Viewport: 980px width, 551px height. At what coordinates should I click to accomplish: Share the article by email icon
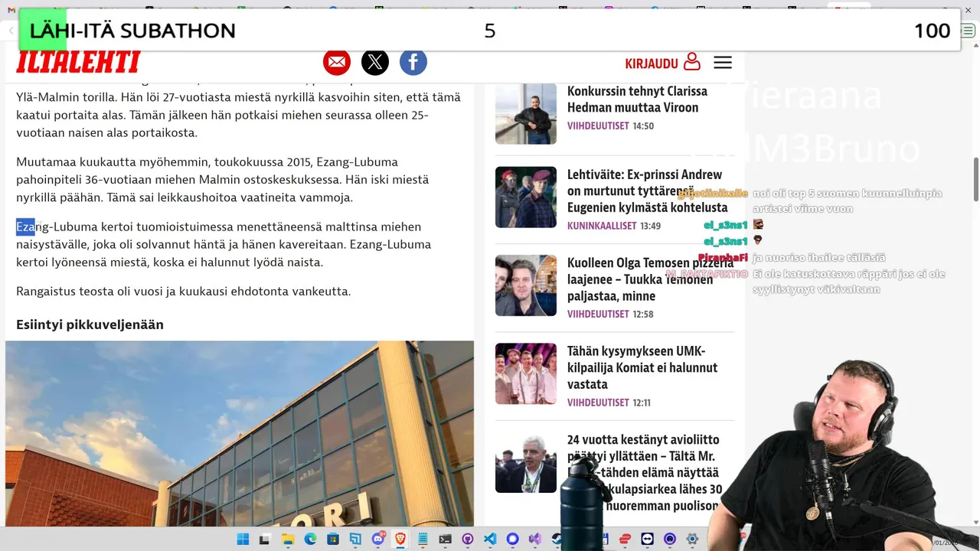coord(337,62)
